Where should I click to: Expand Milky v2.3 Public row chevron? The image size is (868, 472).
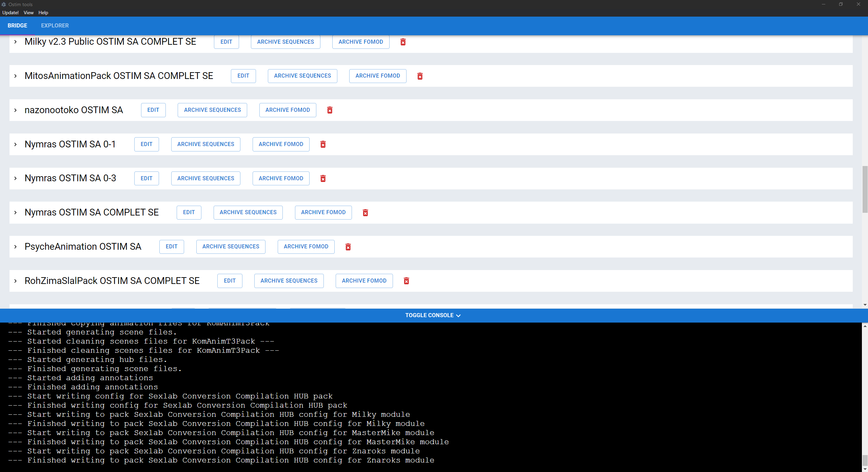click(x=16, y=42)
